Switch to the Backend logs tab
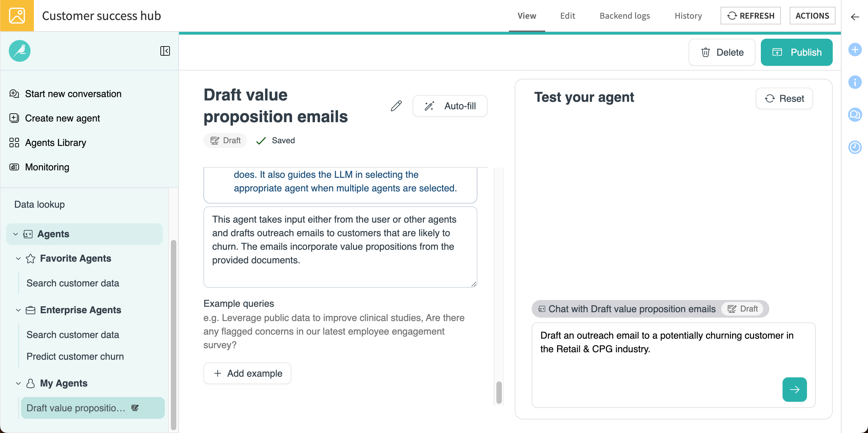The image size is (868, 433). 625,16
